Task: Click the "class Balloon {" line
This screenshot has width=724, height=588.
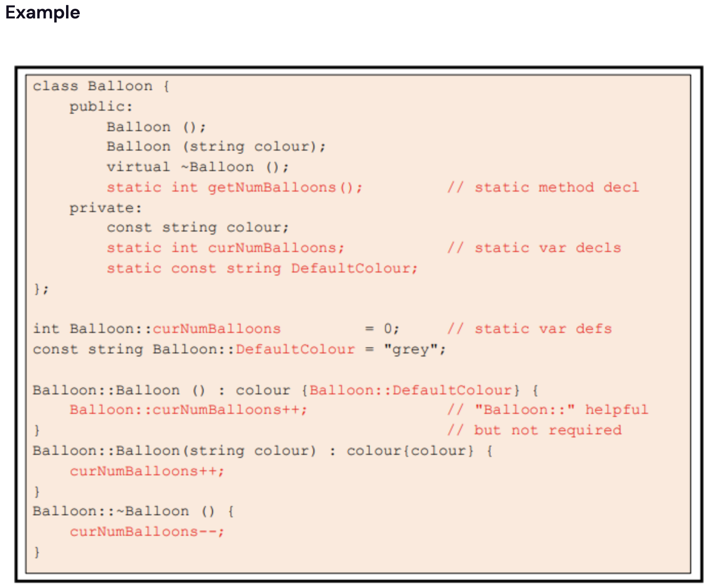Action: coord(101,86)
